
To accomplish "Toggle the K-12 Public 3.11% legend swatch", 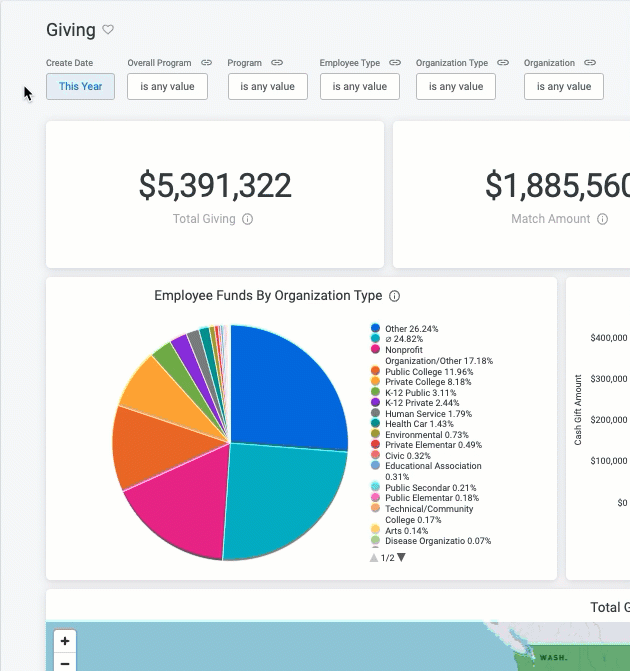I will click(x=375, y=392).
